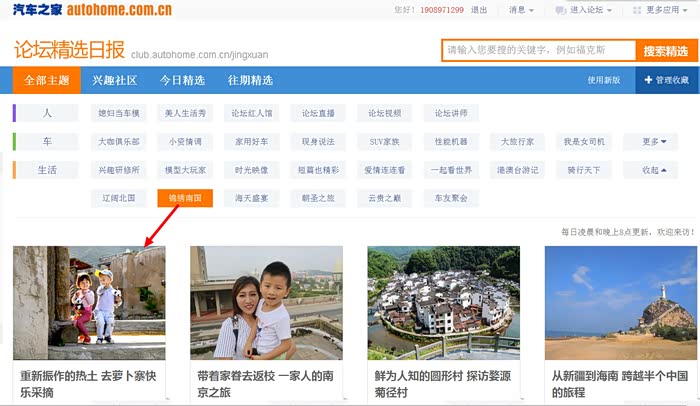
Task: Pick the 港澳台游记 topic
Action: (518, 170)
